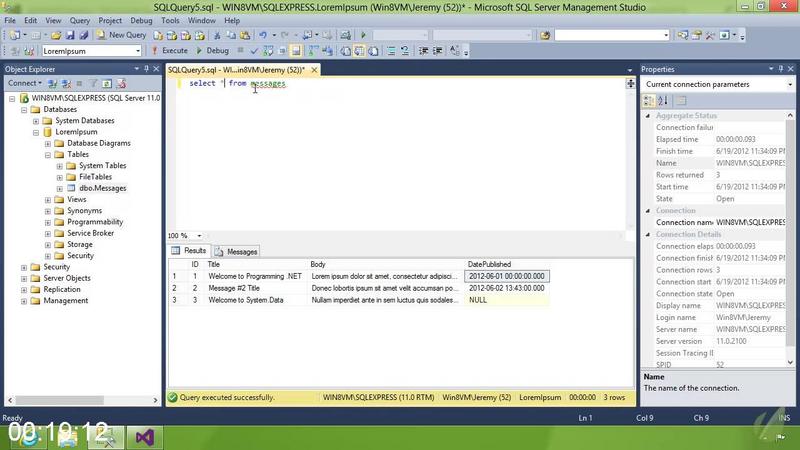This screenshot has width=800, height=450.
Task: Click the Undo arrow icon
Action: tap(263, 35)
